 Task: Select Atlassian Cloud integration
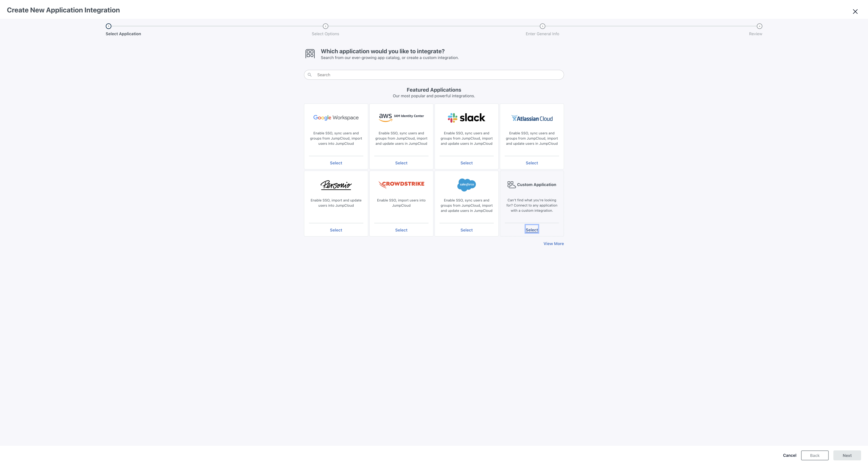532,163
